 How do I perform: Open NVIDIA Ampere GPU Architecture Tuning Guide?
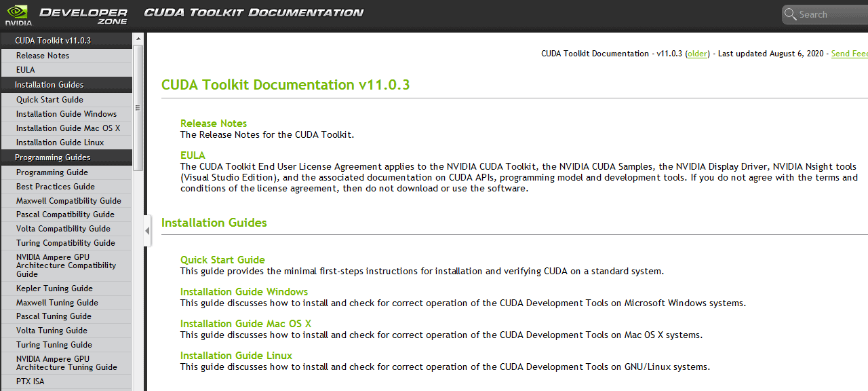click(x=66, y=363)
